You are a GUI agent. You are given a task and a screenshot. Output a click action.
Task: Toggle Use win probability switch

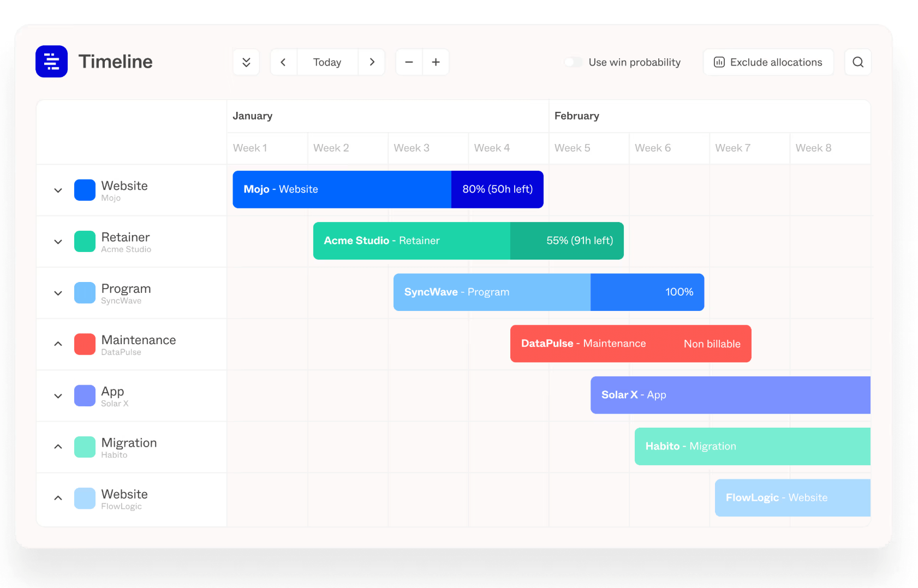(x=573, y=62)
